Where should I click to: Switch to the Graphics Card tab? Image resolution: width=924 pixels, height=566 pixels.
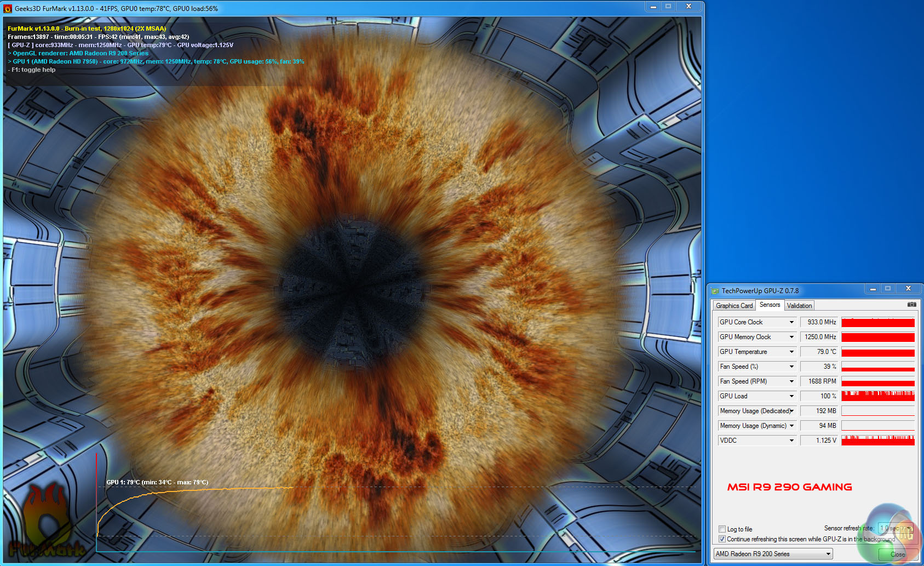[x=734, y=306]
